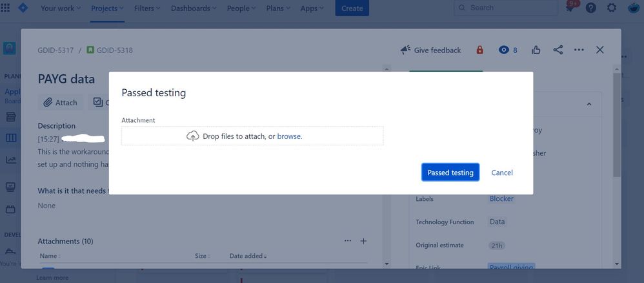Click the browse link to attach files

(x=289, y=136)
